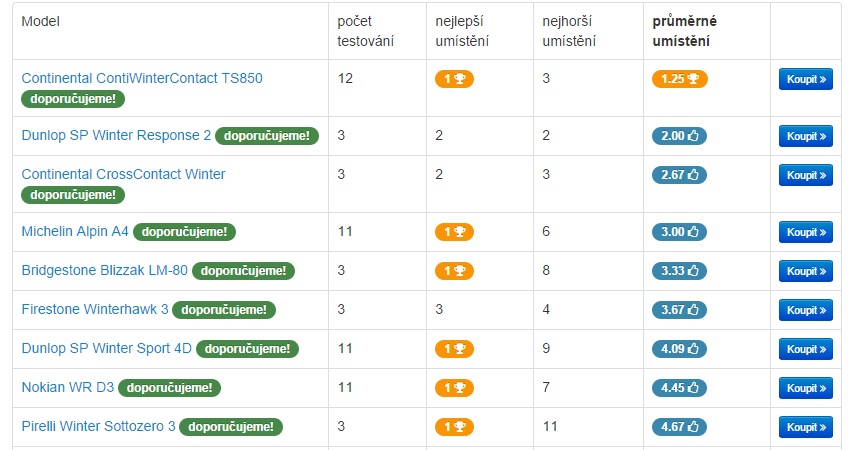
Task: Click the 2.00 thumbs-up rating badge
Action: point(678,136)
